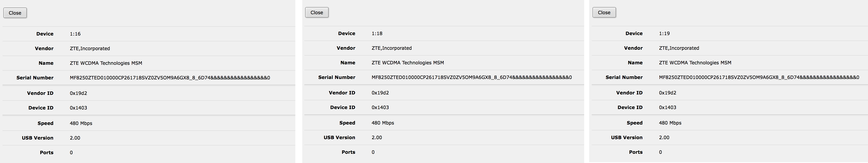The height and width of the screenshot is (163, 868).
Task: Click the device value 1:19
Action: click(x=664, y=34)
